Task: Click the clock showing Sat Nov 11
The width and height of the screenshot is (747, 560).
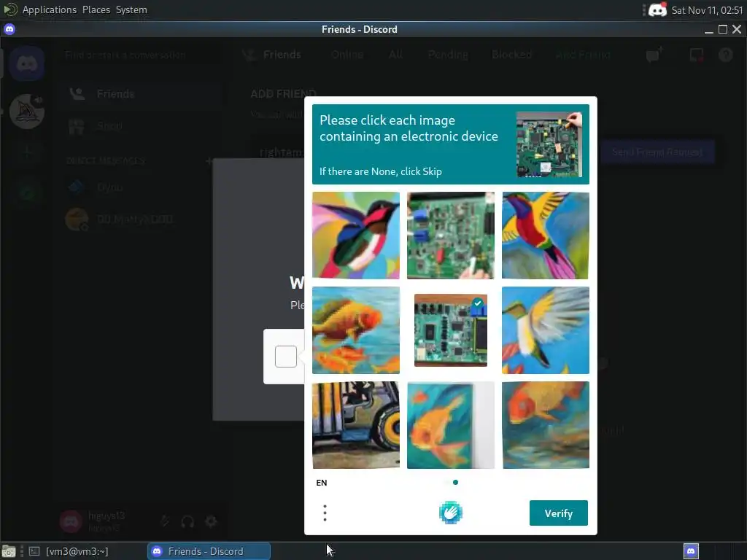Action: 707,10
